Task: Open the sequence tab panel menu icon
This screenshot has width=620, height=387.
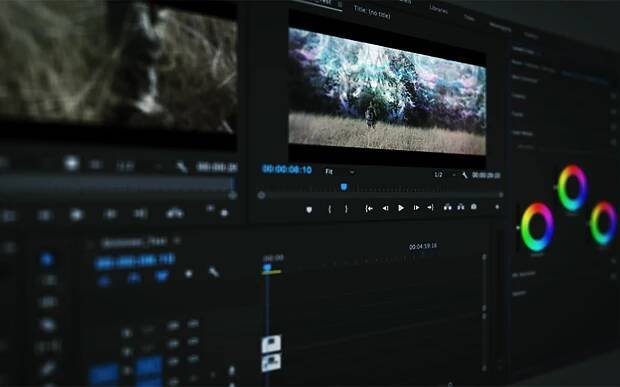Action: tap(178, 240)
